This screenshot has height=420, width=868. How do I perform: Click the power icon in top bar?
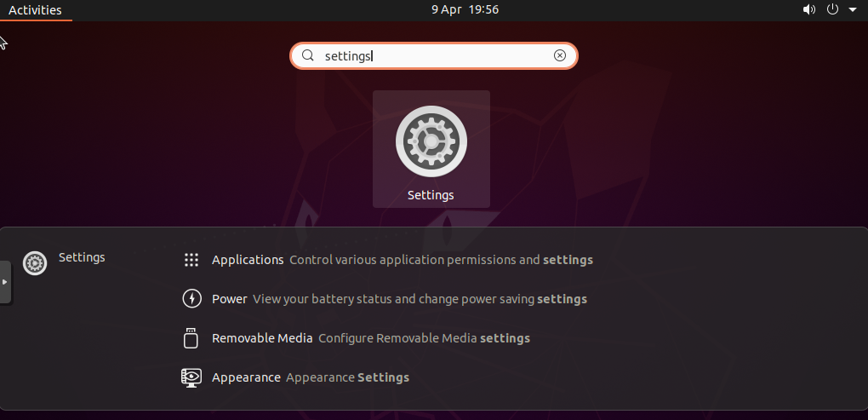click(x=832, y=9)
